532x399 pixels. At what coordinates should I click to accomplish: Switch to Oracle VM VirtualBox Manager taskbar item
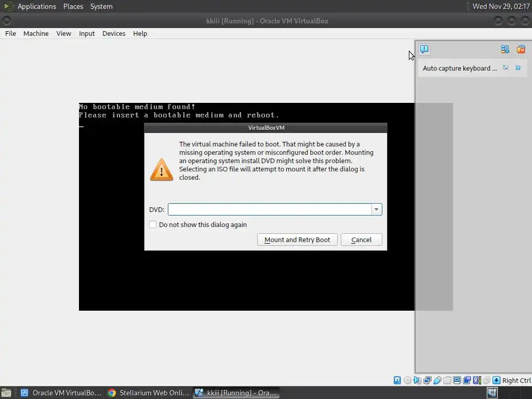[x=61, y=393]
